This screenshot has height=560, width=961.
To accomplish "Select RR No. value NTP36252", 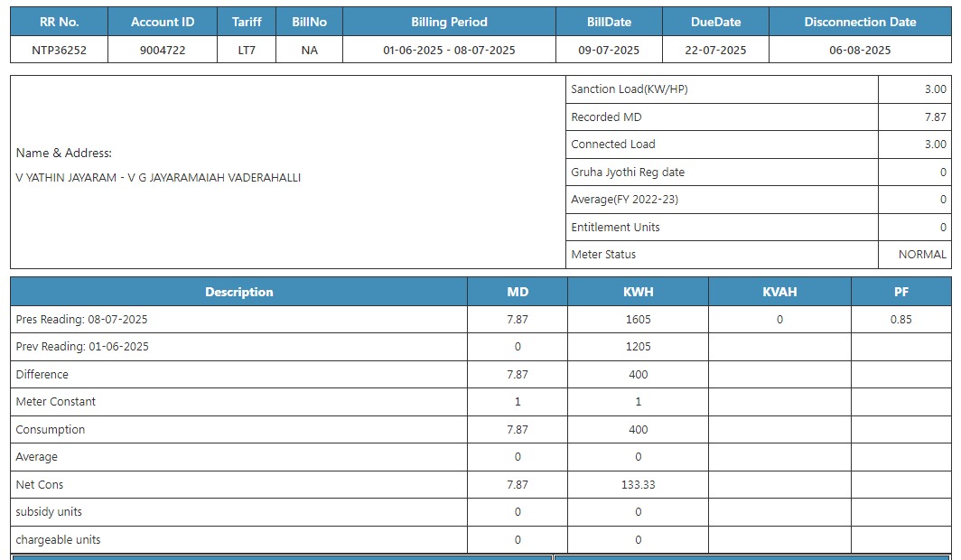I will 59,51.
